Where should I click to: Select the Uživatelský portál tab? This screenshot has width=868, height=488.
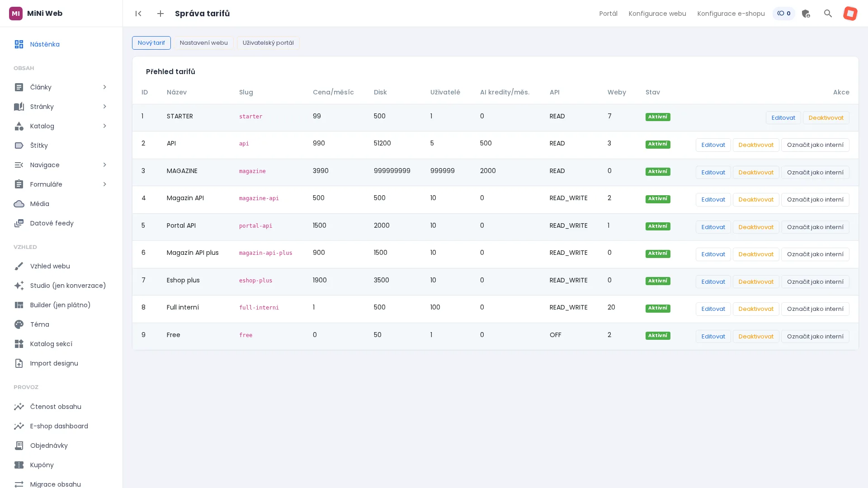pyautogui.click(x=268, y=43)
